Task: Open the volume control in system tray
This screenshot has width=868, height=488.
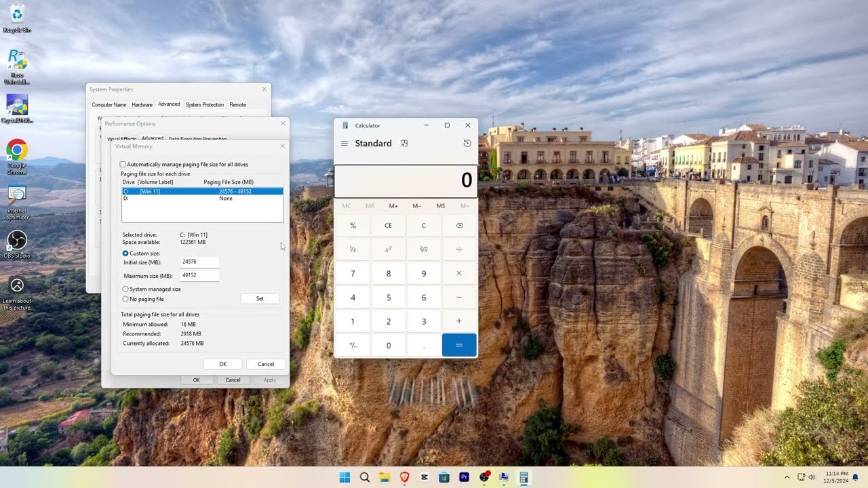Action: click(812, 477)
